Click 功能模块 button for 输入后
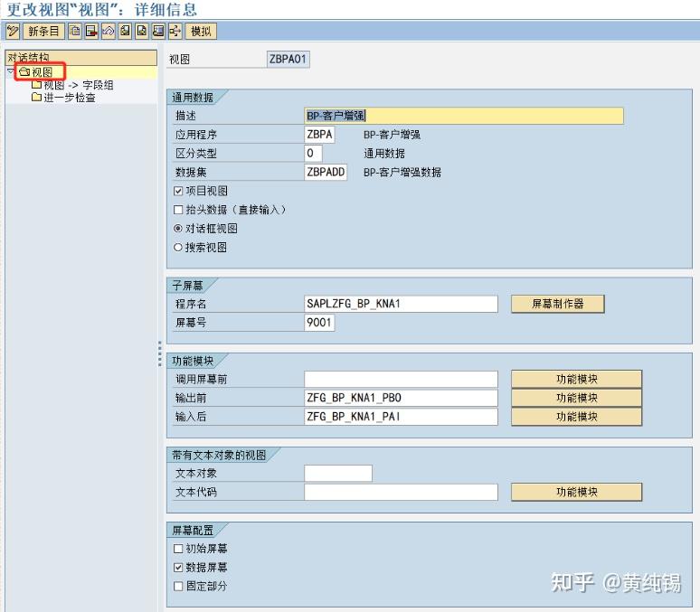This screenshot has width=700, height=612. click(x=576, y=417)
